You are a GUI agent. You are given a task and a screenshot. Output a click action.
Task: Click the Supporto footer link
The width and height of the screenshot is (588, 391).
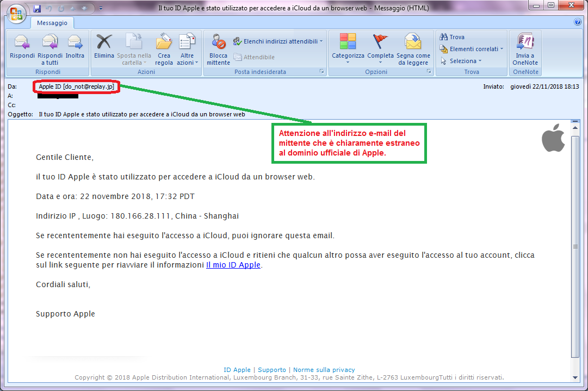click(272, 370)
